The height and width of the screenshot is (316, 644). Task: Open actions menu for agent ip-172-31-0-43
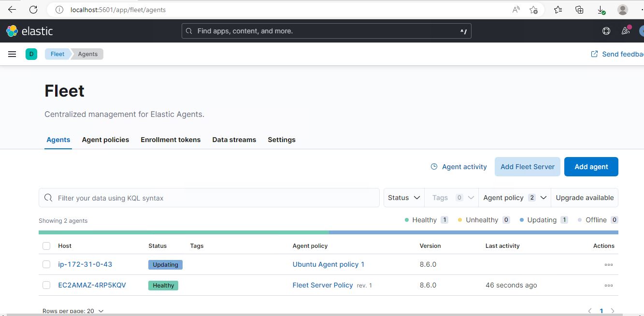[608, 264]
